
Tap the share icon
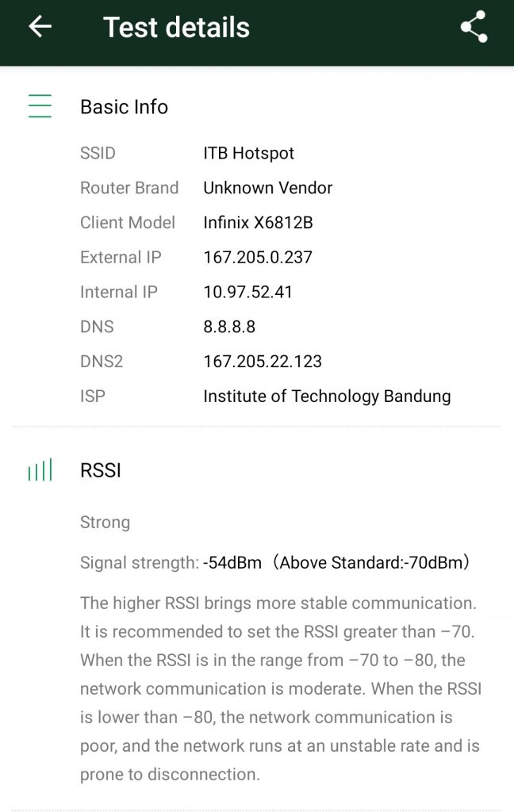click(474, 27)
